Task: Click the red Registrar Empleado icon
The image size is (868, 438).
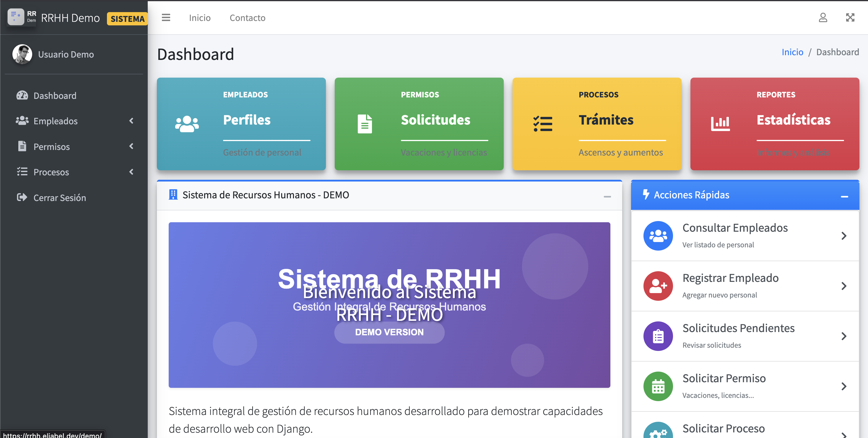Action: (658, 286)
